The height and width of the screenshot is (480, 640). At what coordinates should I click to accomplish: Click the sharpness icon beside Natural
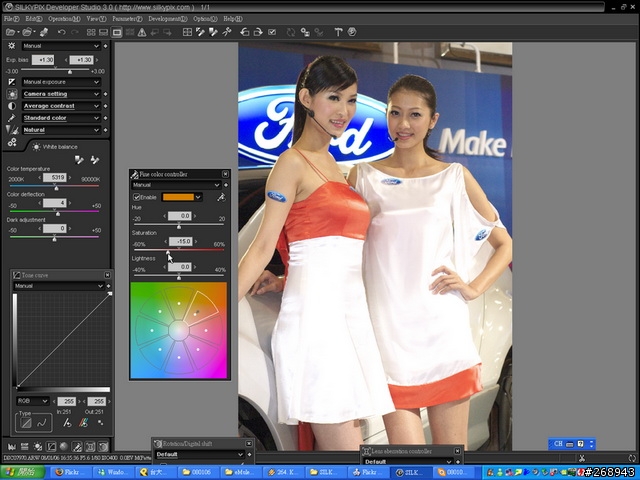click(x=11, y=130)
